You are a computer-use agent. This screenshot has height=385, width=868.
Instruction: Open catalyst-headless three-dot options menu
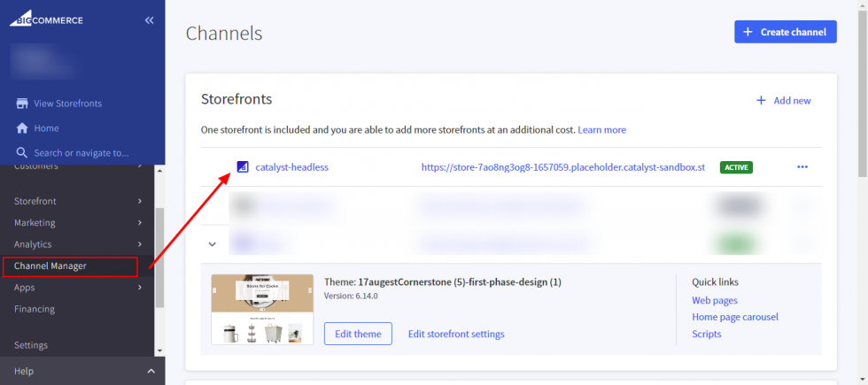pos(802,166)
